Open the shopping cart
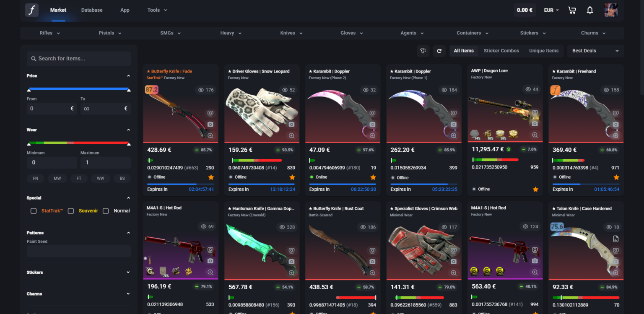Screen dimensions: 644x314 (x=572, y=10)
